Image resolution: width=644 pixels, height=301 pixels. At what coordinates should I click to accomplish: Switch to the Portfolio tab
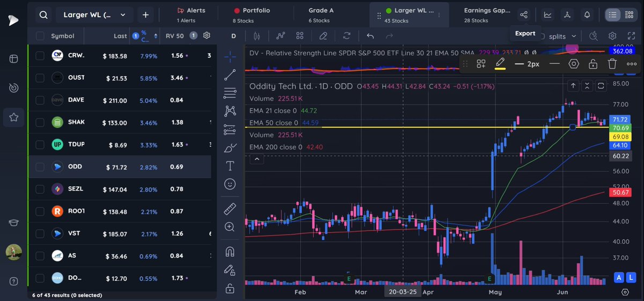coord(252,15)
